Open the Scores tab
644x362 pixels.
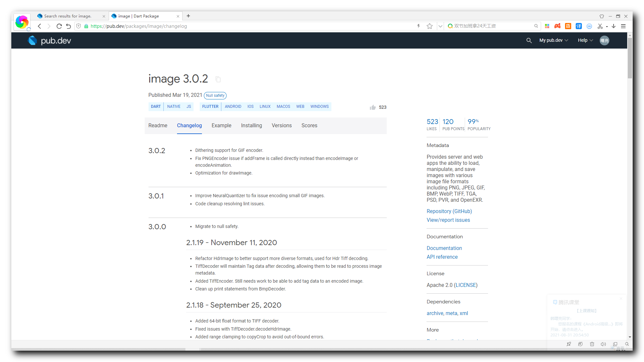pyautogui.click(x=309, y=126)
